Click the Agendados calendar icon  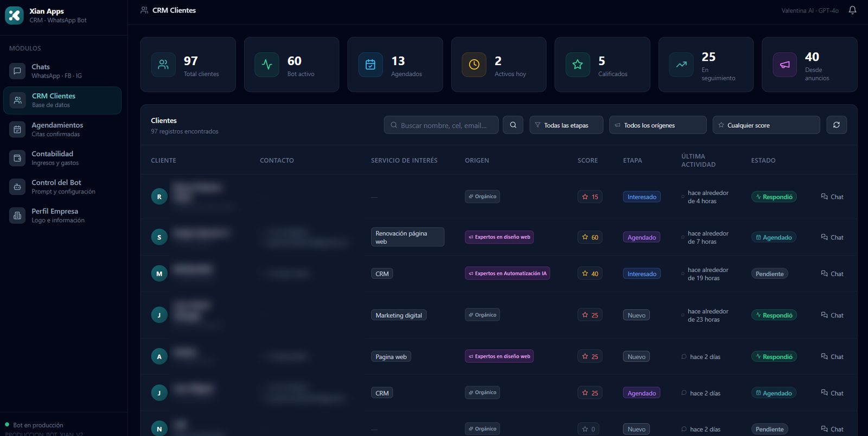pos(371,65)
